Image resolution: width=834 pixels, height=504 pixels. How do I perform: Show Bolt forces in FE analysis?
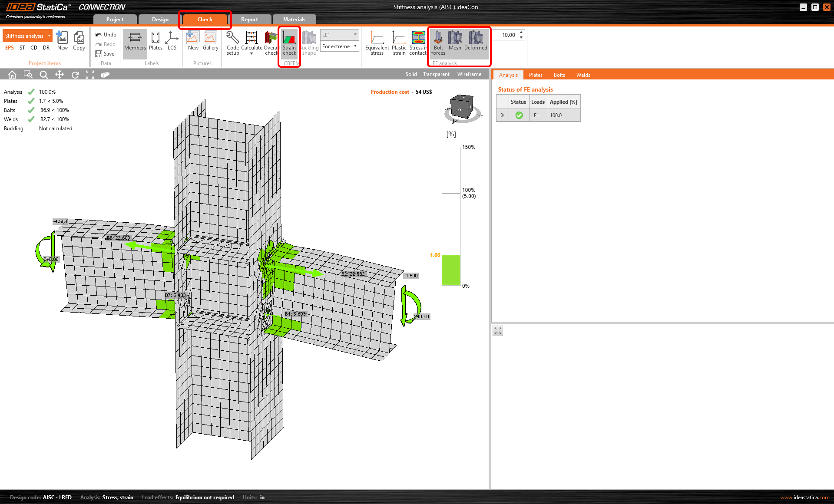pos(438,43)
